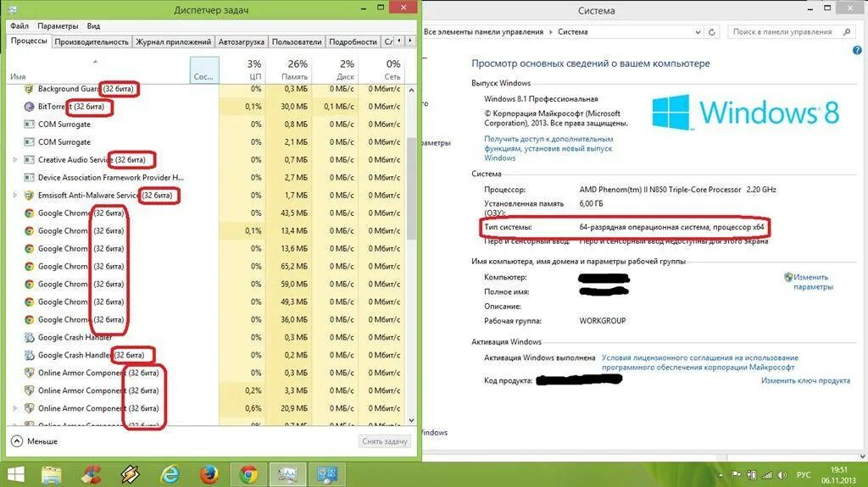Focus the Control Panel search field
This screenshot has width=868, height=487.
(791, 32)
